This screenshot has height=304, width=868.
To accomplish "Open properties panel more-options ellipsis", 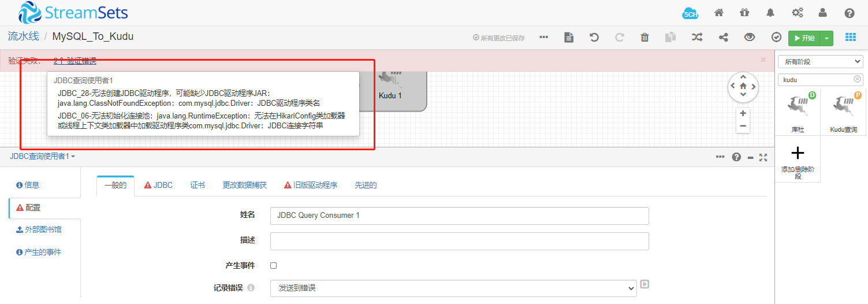I will (720, 157).
